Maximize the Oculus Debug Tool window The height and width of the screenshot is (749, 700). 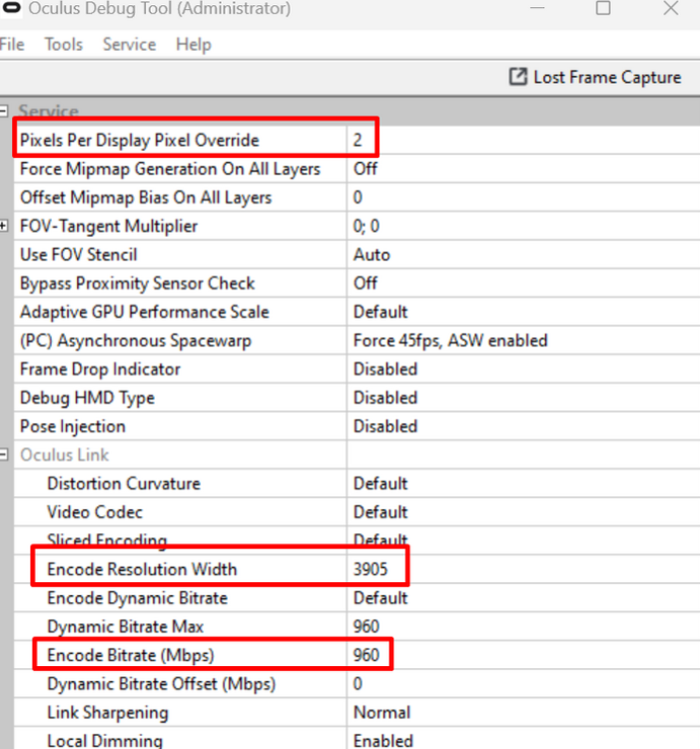coord(603,8)
